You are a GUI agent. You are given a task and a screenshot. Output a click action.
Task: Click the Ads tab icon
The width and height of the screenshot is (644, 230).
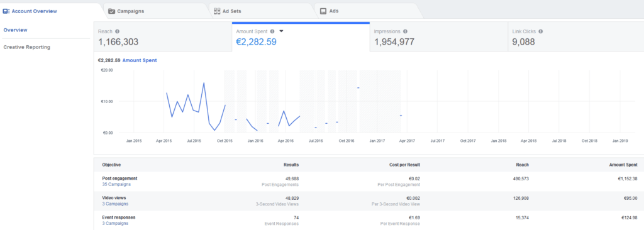(323, 11)
